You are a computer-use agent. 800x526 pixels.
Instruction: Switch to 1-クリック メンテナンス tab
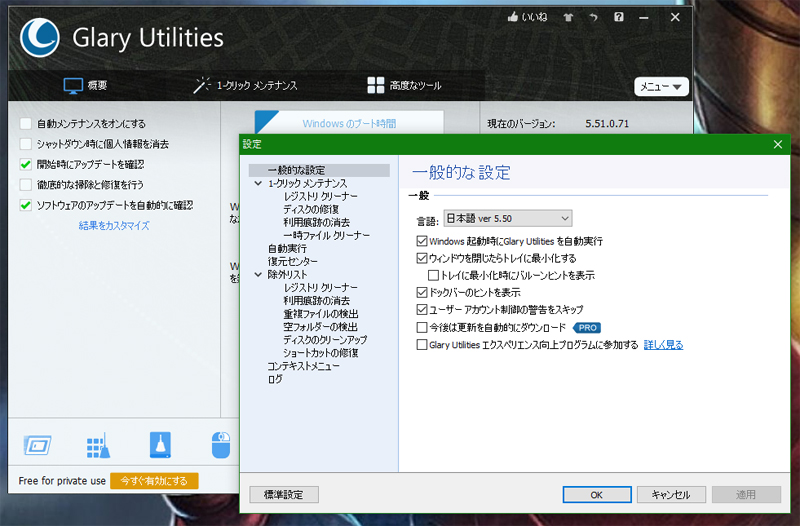click(245, 85)
